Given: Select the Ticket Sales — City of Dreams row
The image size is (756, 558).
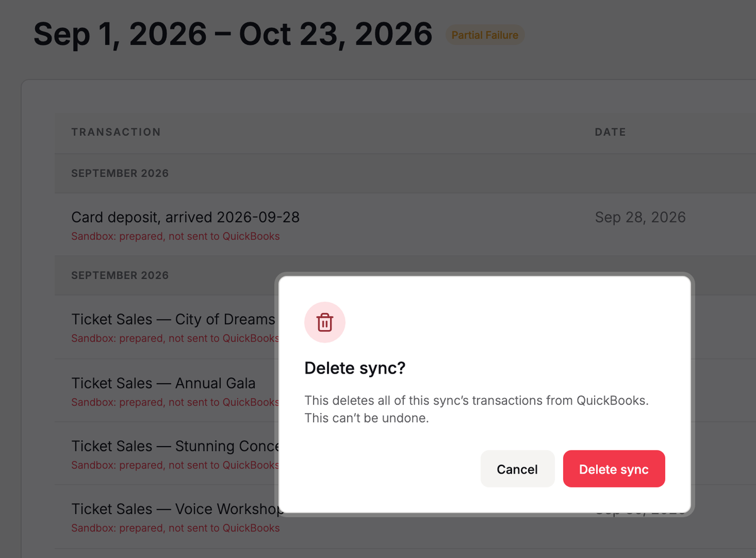Looking at the screenshot, I should pos(167,327).
